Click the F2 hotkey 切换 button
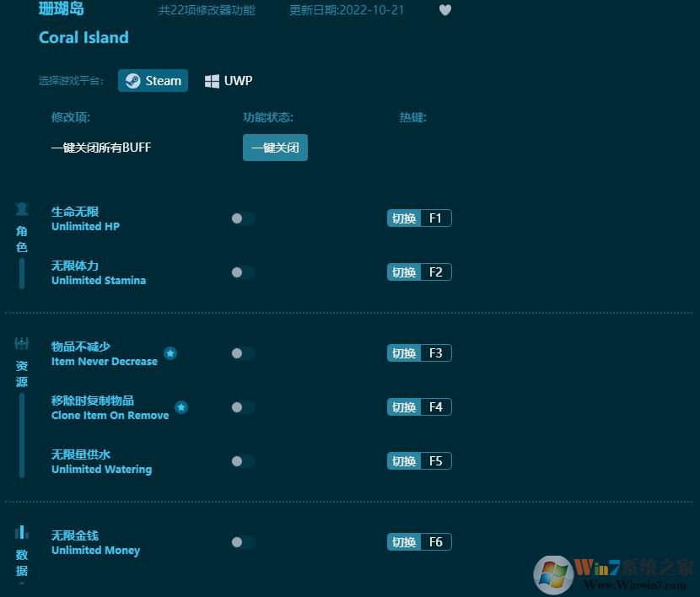 point(404,272)
